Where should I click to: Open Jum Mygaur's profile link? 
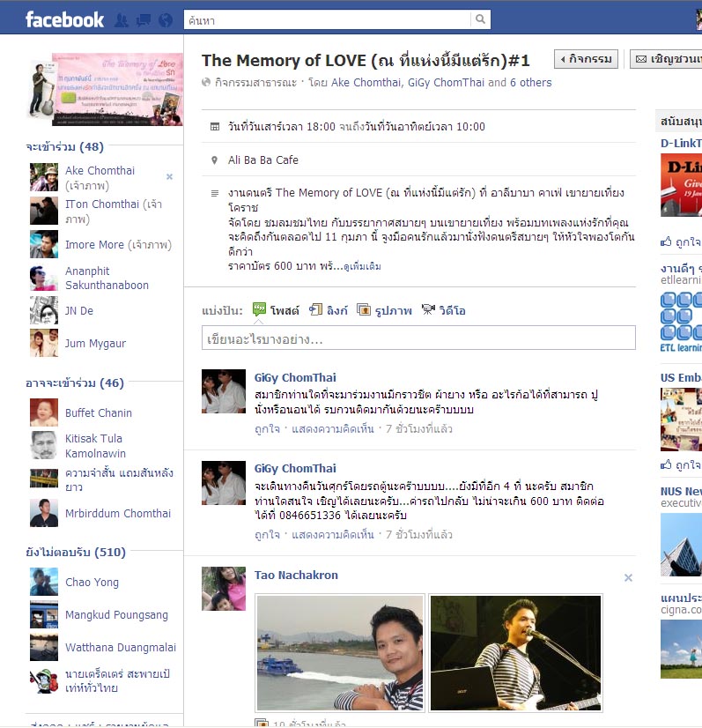pos(95,344)
